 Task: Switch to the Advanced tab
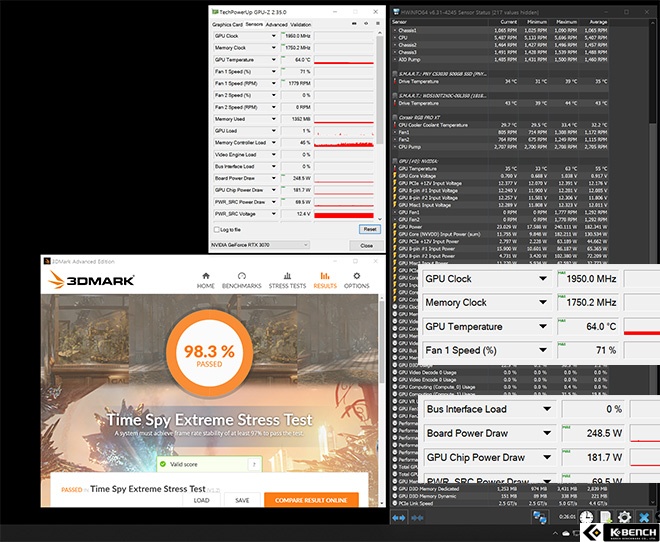point(277,25)
